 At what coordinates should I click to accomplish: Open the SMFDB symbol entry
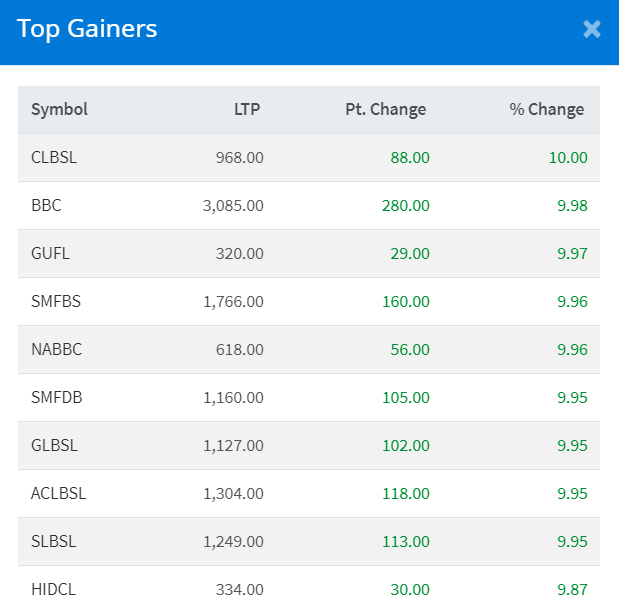56,397
